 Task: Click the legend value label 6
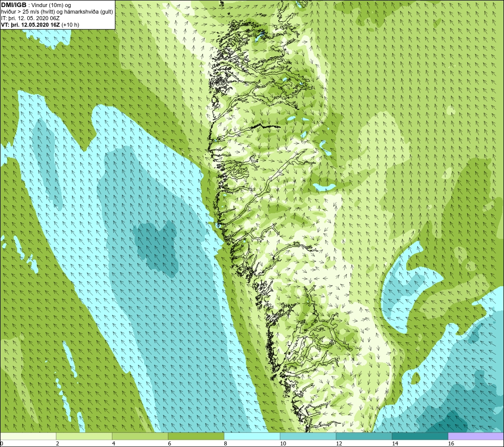(169, 444)
